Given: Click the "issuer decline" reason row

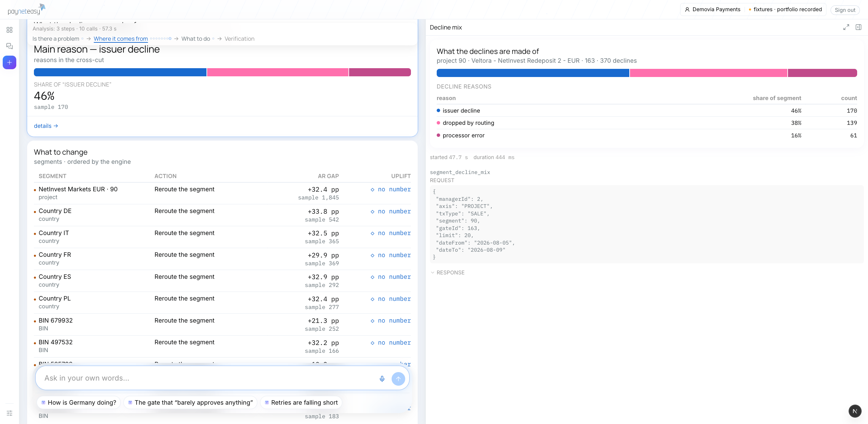Looking at the screenshot, I should coord(647,111).
